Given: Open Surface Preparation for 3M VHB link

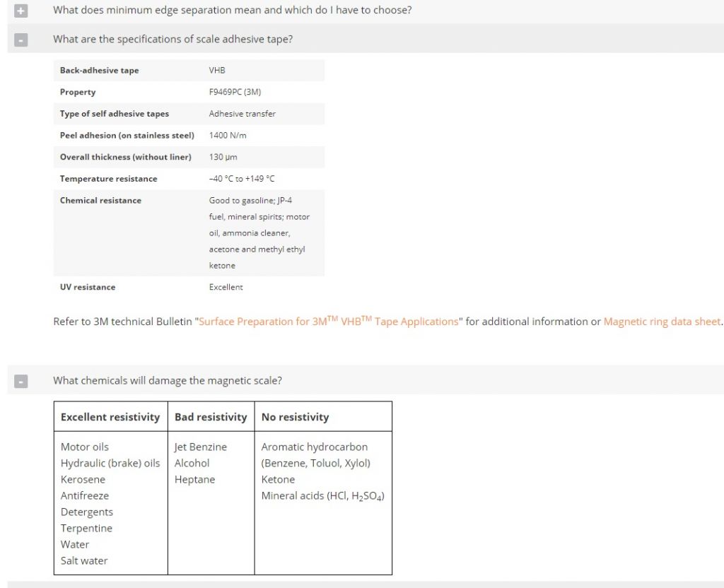Looking at the screenshot, I should (328, 321).
